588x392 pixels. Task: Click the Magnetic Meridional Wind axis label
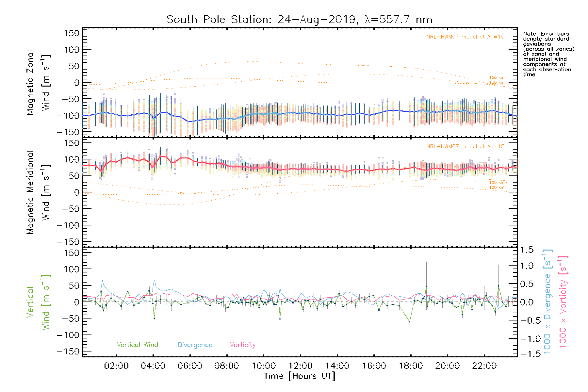point(38,192)
